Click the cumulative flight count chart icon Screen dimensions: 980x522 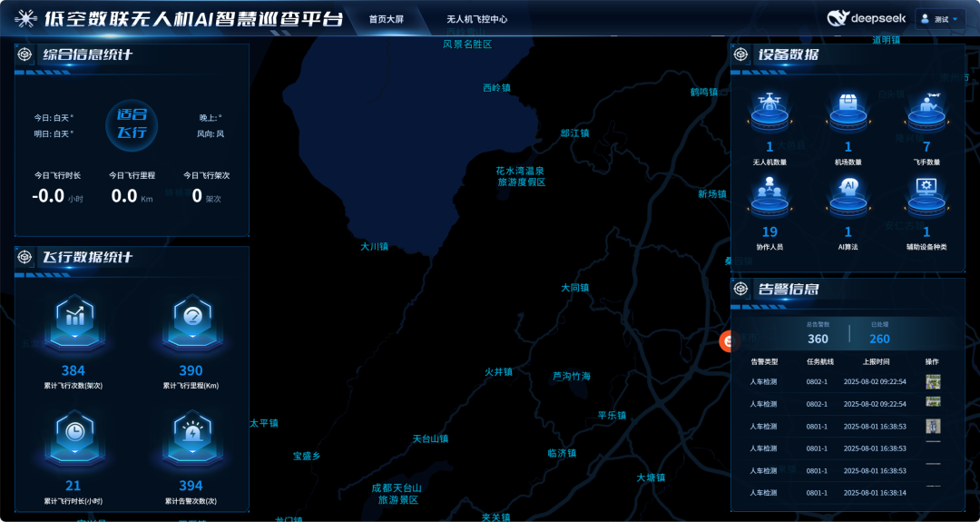73,320
